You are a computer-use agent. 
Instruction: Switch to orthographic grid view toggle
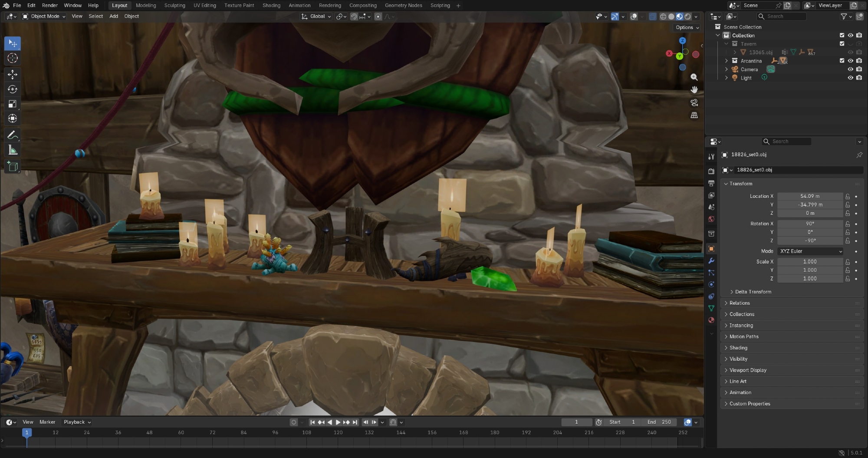click(x=694, y=115)
